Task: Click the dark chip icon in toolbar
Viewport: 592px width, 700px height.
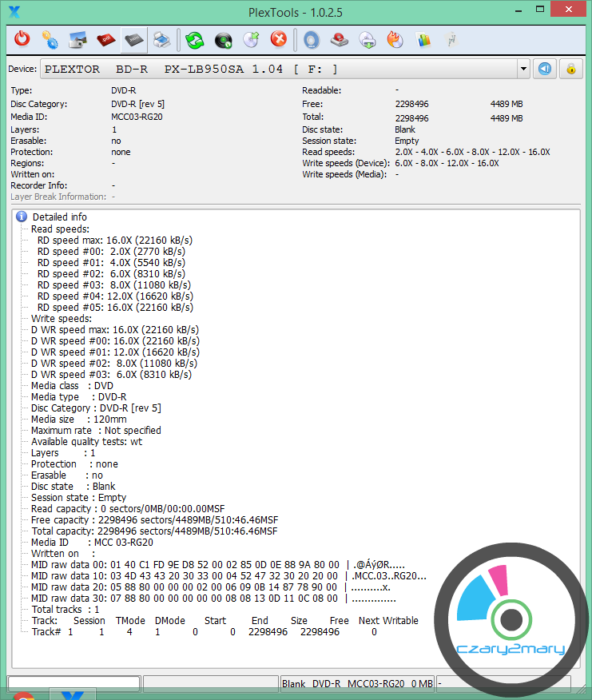Action: [x=133, y=39]
